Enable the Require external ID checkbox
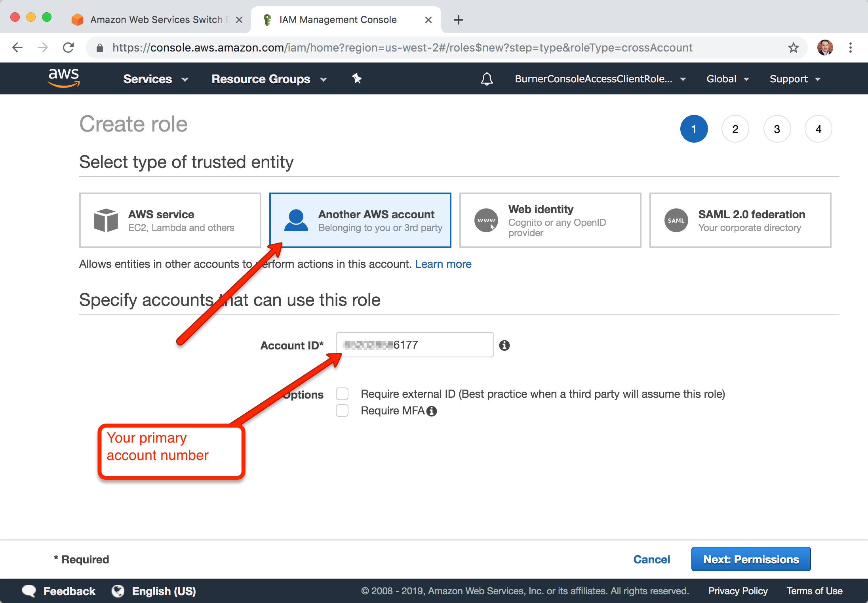 tap(342, 394)
